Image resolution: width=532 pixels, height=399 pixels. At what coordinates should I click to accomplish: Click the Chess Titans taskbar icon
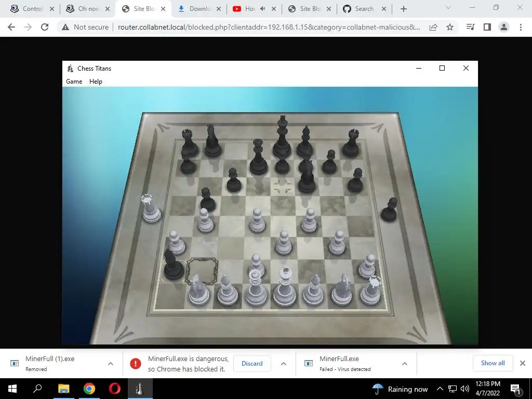(140, 389)
